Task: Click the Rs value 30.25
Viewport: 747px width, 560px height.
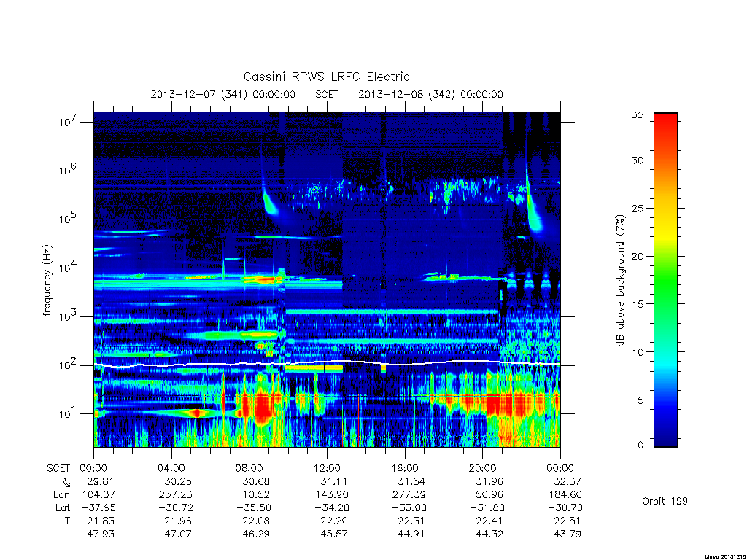Action: click(x=178, y=481)
